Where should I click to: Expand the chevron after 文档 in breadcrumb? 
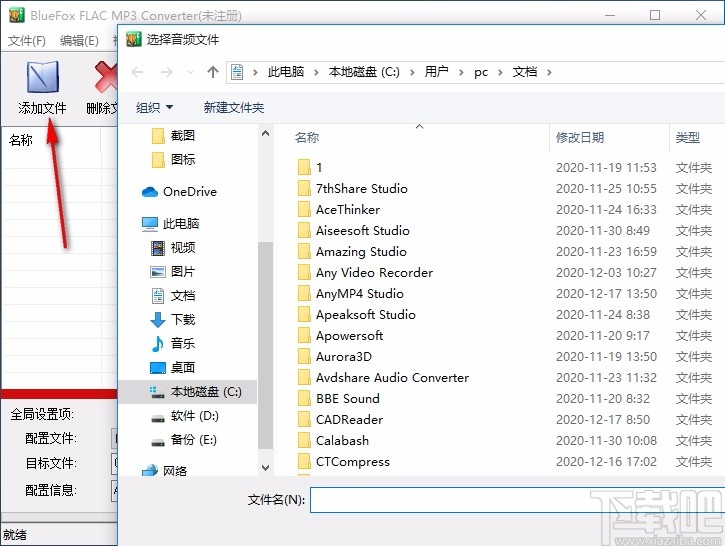click(x=549, y=73)
